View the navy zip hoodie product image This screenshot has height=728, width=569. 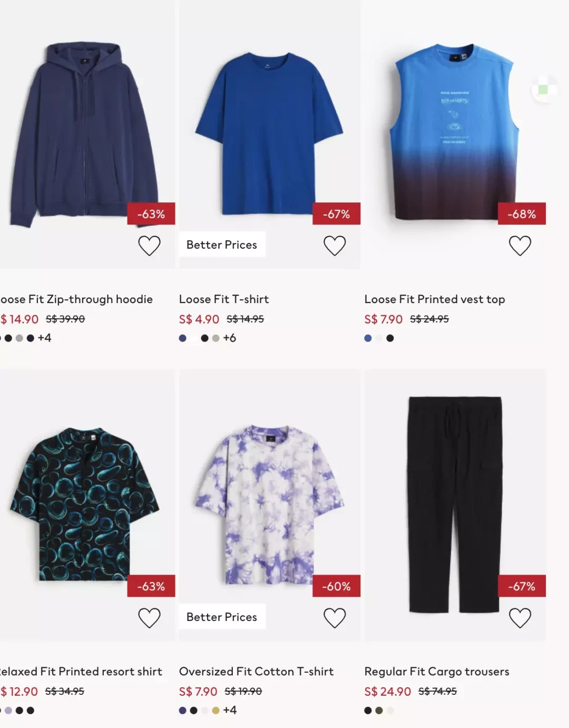pyautogui.click(x=84, y=134)
